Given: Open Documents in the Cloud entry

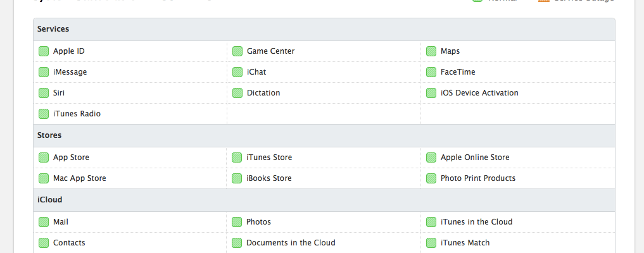Looking at the screenshot, I should pyautogui.click(x=291, y=243).
